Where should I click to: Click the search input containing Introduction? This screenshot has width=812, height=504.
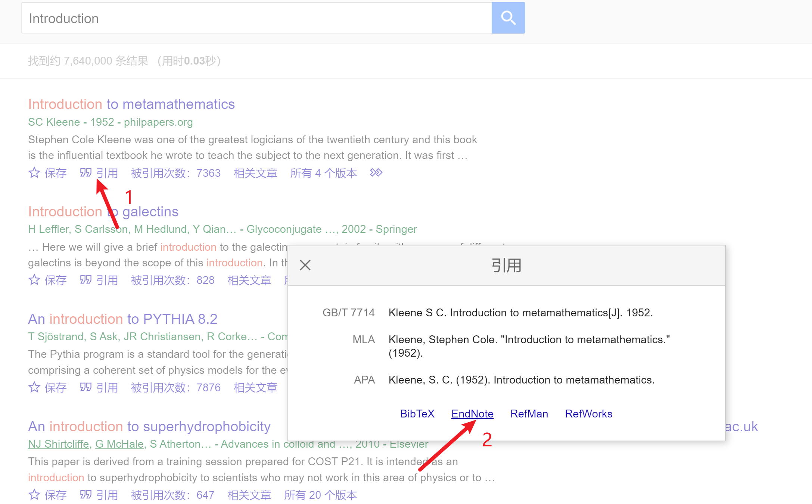[256, 18]
